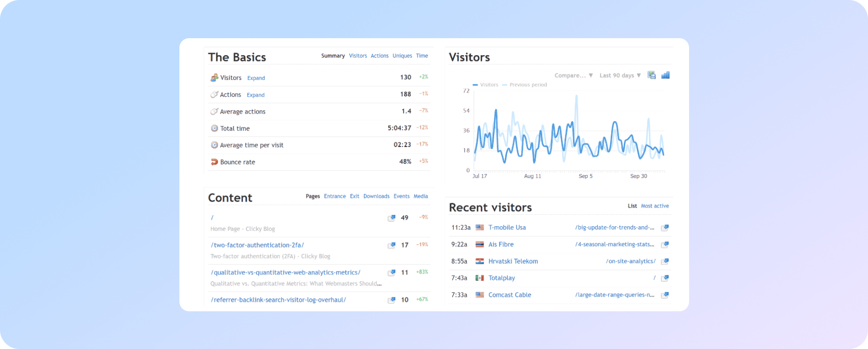Click the bar chart icon in the Visitors panel
Viewport: 868px width, 349px height.
(665, 75)
